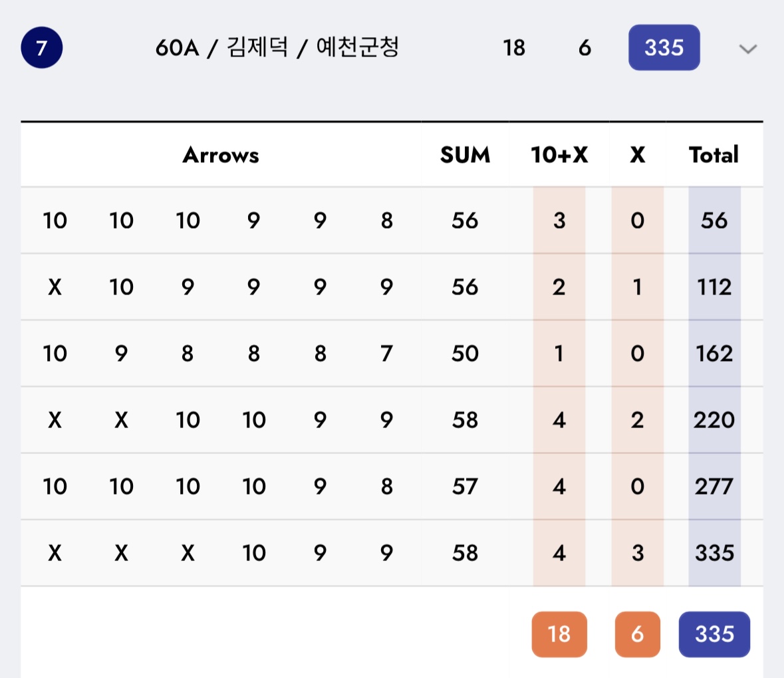Click the orange 18 total badge
The image size is (784, 678).
559,634
